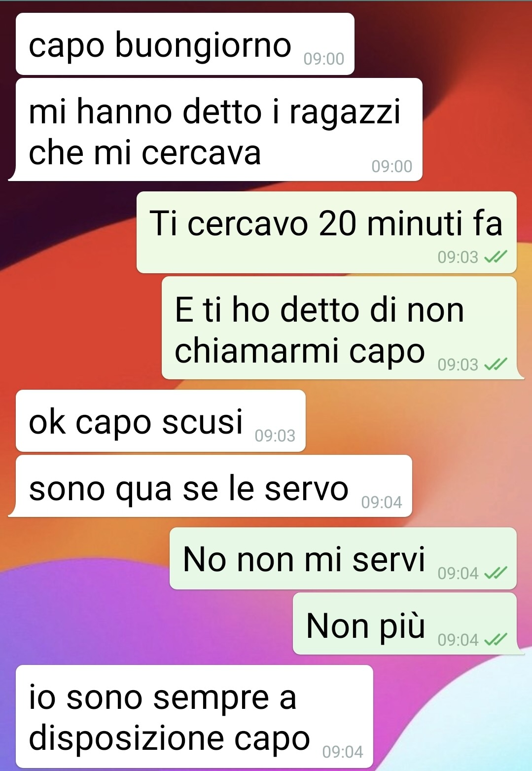Select the 'ok capo scusi' message
The image size is (532, 771).
point(161,421)
